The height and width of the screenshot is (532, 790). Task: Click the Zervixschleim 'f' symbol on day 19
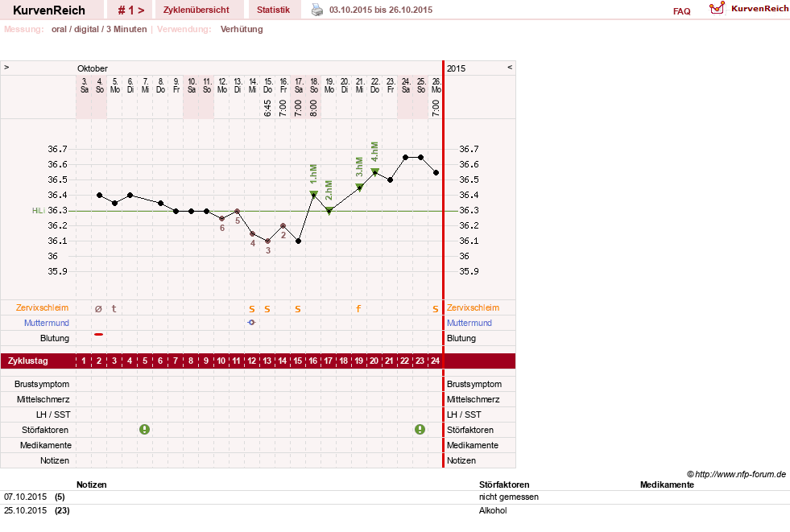tap(358, 308)
